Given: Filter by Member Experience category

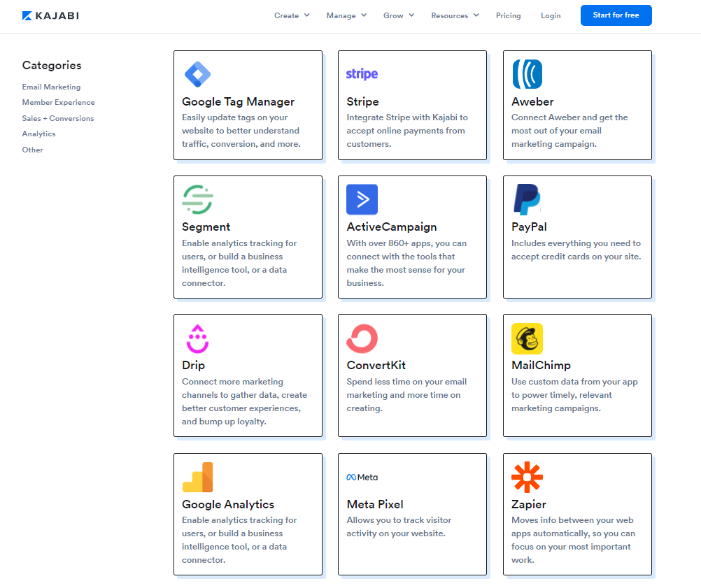Looking at the screenshot, I should point(59,102).
